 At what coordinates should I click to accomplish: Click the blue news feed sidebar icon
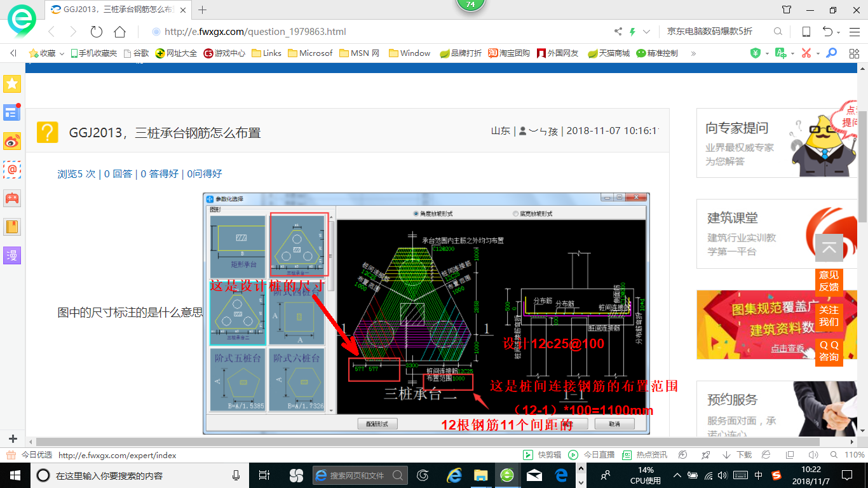click(12, 112)
